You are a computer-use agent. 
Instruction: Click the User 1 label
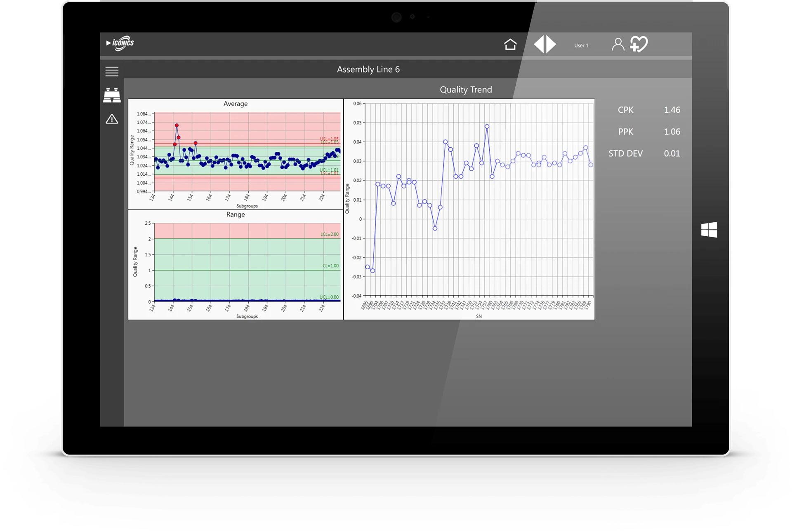(581, 45)
